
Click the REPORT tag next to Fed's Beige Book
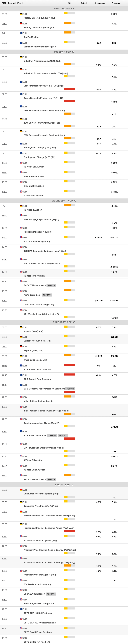pyautogui.click(x=47, y=295)
